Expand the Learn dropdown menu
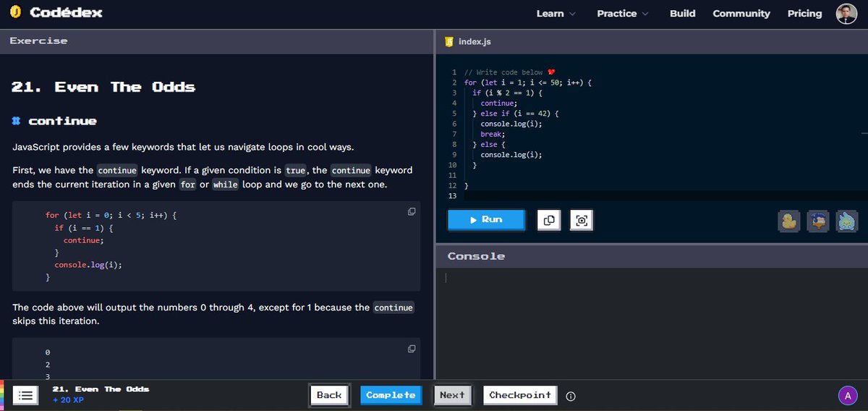The height and width of the screenshot is (411, 868). (556, 13)
